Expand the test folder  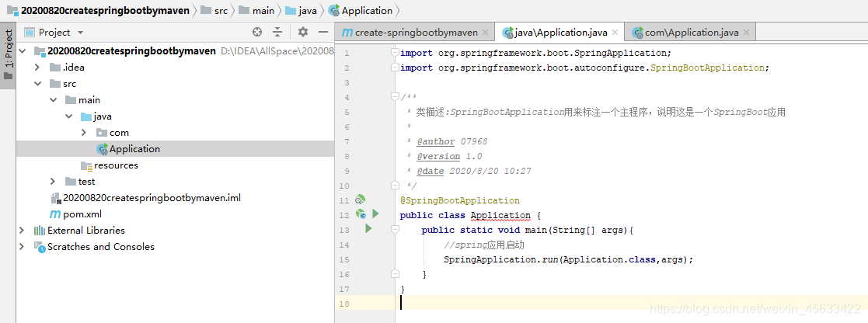(x=53, y=182)
